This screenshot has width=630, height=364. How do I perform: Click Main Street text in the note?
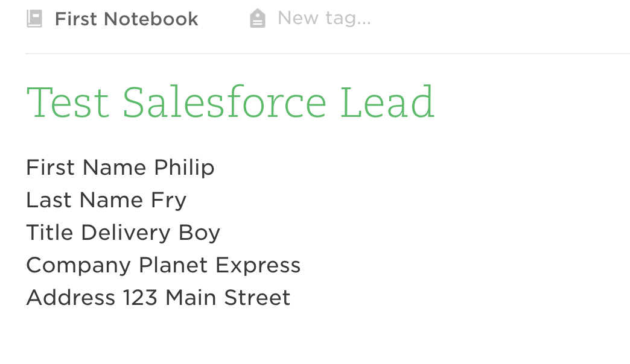tap(228, 298)
